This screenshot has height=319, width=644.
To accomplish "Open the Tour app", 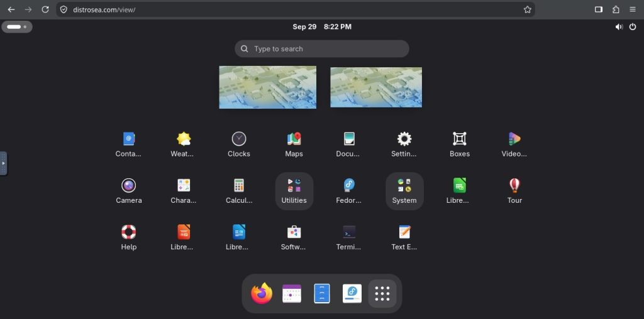I will click(x=514, y=191).
